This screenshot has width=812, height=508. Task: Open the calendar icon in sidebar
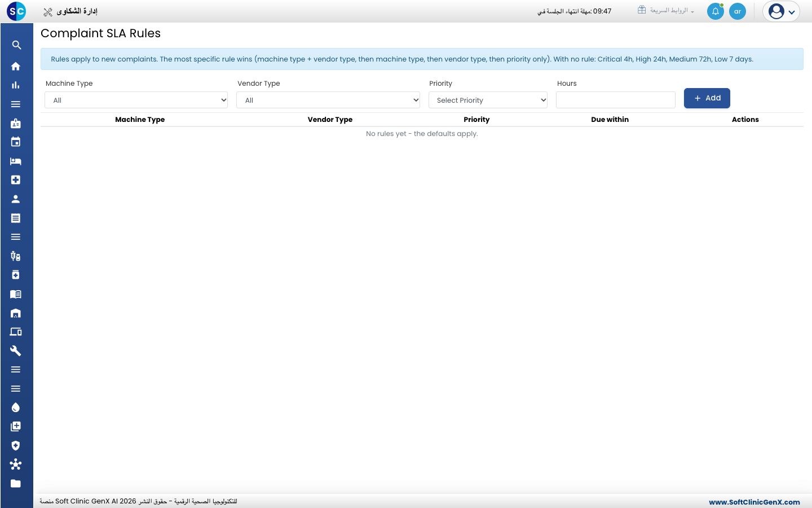(16, 142)
